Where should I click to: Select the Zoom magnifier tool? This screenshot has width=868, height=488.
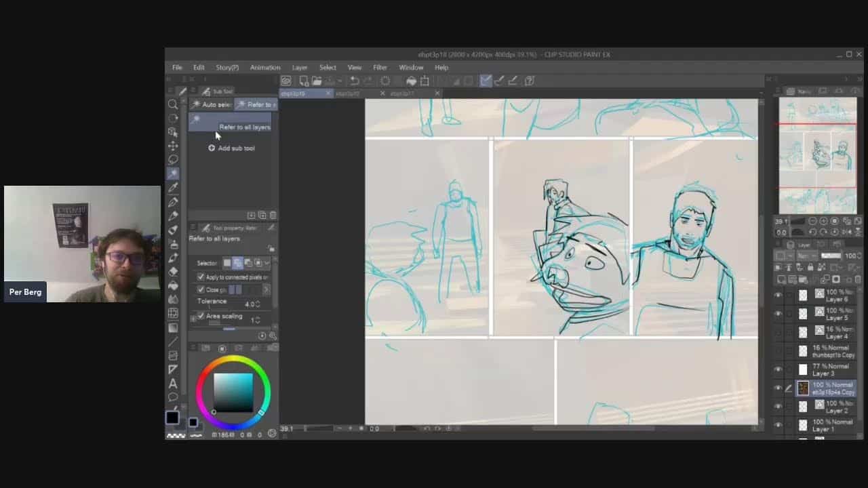pyautogui.click(x=173, y=104)
